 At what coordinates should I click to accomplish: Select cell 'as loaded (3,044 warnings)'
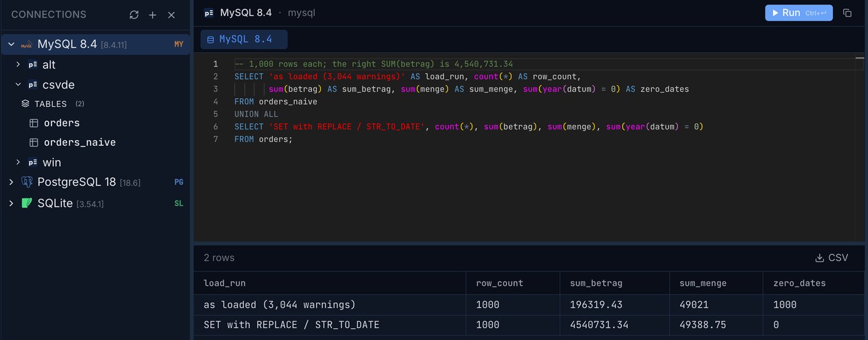(x=330, y=305)
